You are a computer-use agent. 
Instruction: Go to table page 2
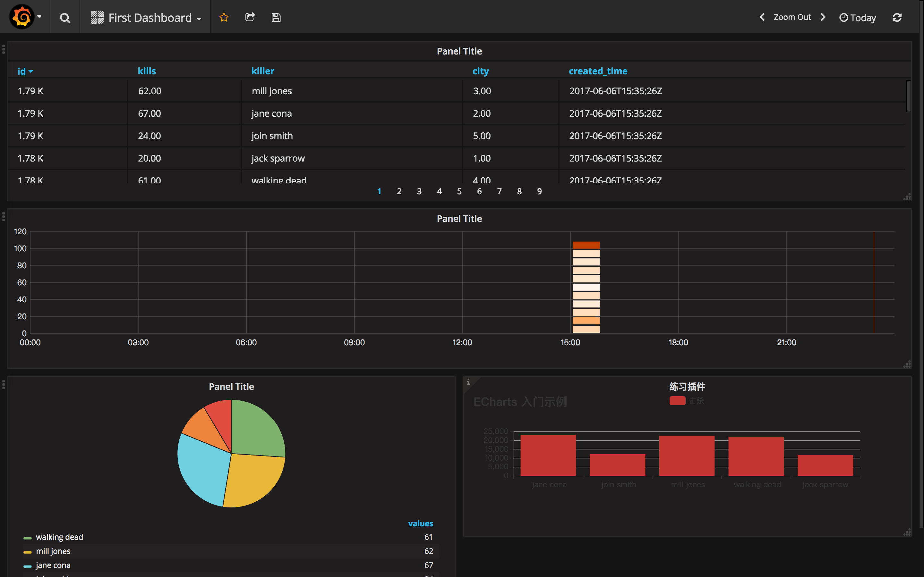(399, 191)
